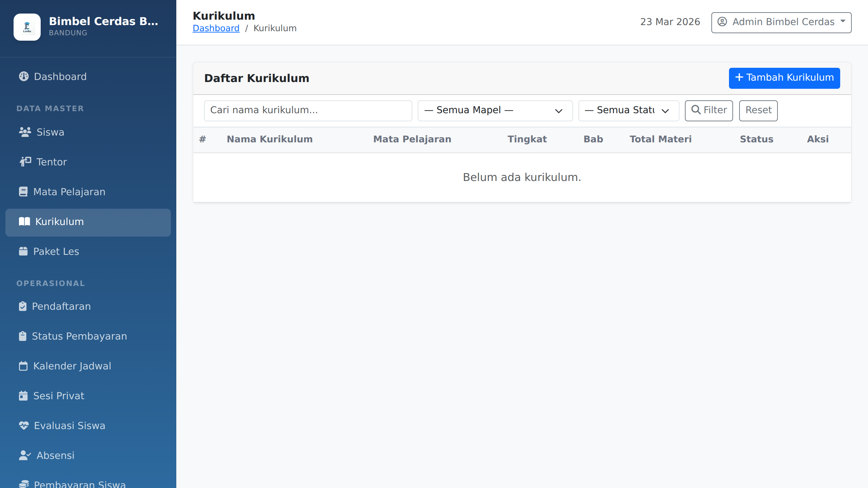Viewport: 868px width, 488px height.
Task: Select Sesi Privat from sidebar
Action: coord(58,396)
